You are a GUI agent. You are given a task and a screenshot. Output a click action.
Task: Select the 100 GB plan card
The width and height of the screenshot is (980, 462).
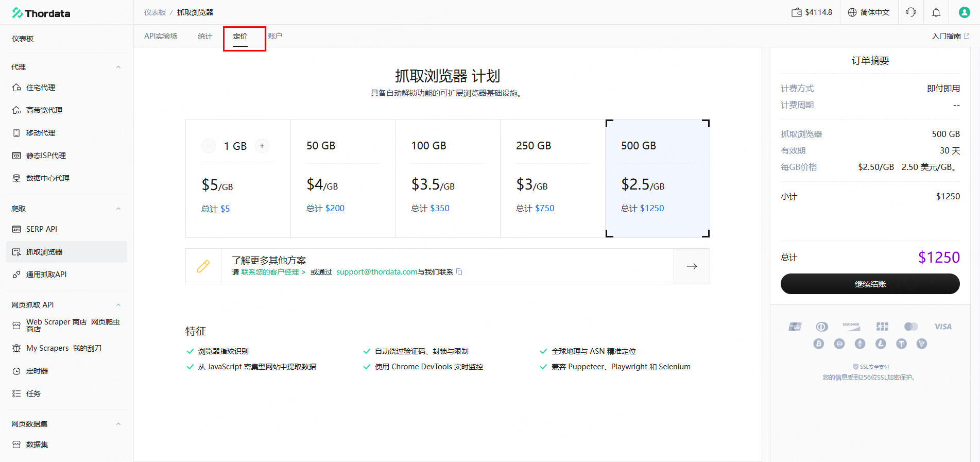coord(447,178)
